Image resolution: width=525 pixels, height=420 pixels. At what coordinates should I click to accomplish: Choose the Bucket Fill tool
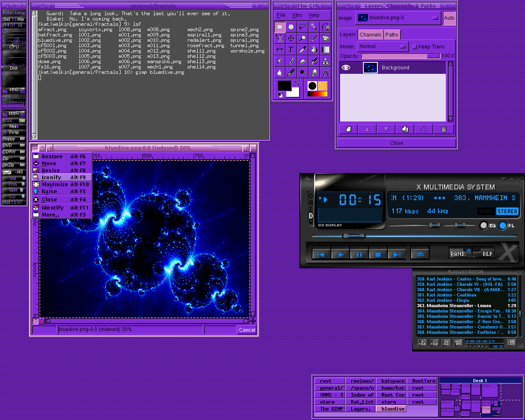tap(314, 50)
